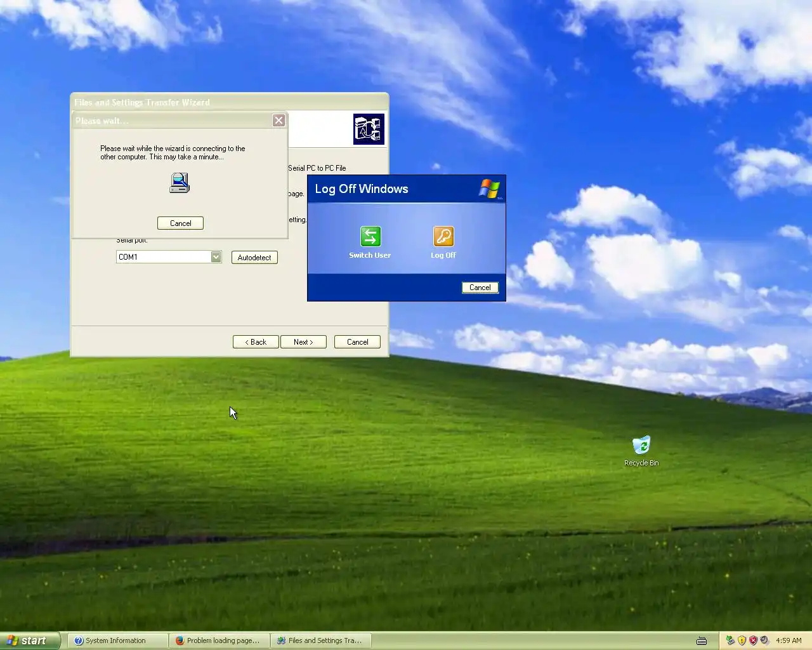812x650 pixels.
Task: Cancel the Please wait connecting dialog
Action: coord(180,223)
